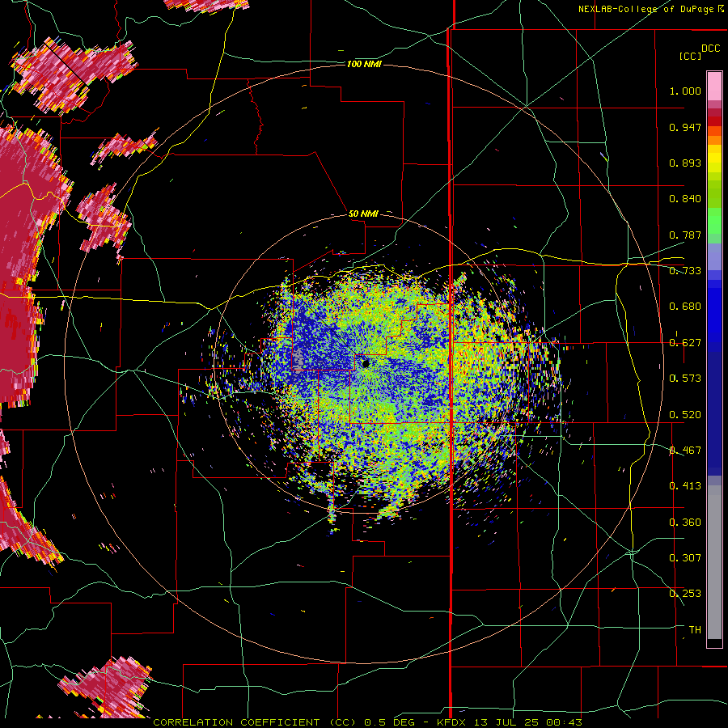Image resolution: width=728 pixels, height=728 pixels.
Task: Select the 0.627 scale label
Action: coord(685,343)
